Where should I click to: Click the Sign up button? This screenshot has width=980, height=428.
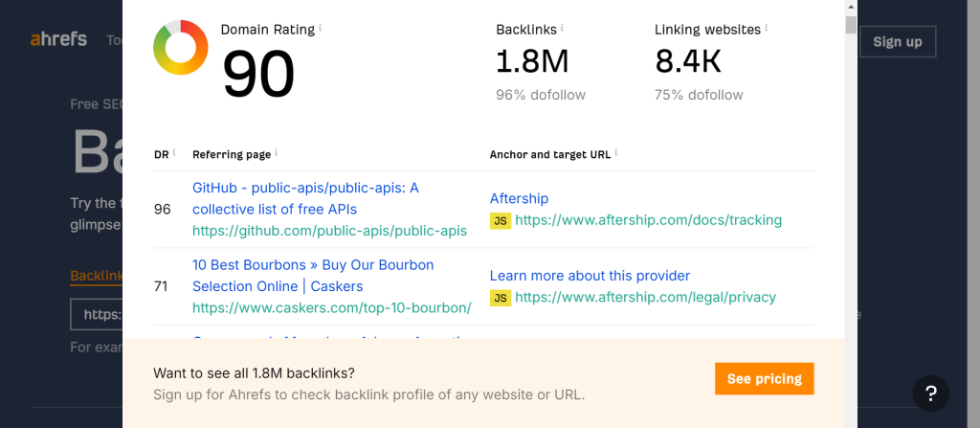[898, 42]
